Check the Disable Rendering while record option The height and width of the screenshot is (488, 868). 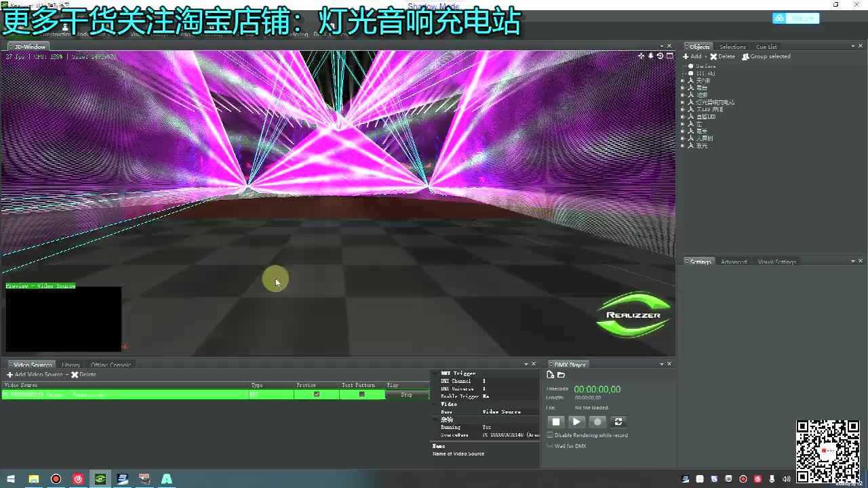550,435
